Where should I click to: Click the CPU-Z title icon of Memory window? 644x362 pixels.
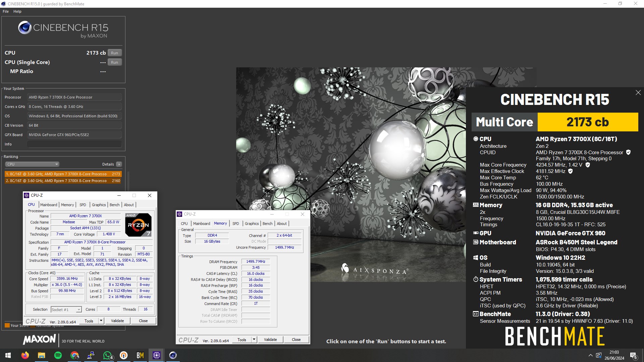click(x=179, y=214)
